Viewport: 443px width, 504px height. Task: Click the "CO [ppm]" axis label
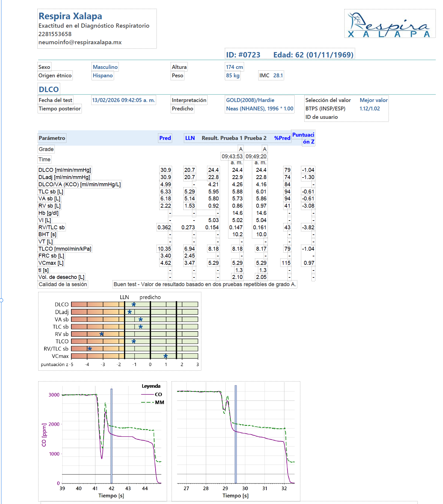(x=44, y=435)
